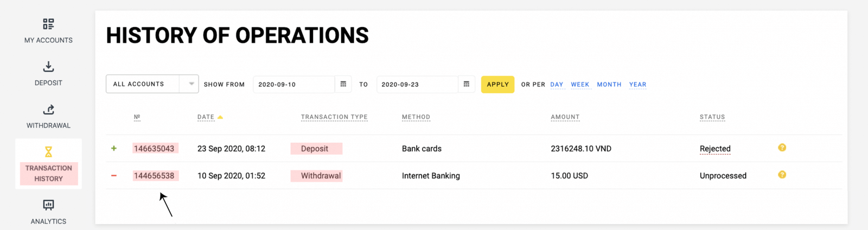Click the Transaction History hourglass icon
The image size is (868, 230).
(x=48, y=152)
